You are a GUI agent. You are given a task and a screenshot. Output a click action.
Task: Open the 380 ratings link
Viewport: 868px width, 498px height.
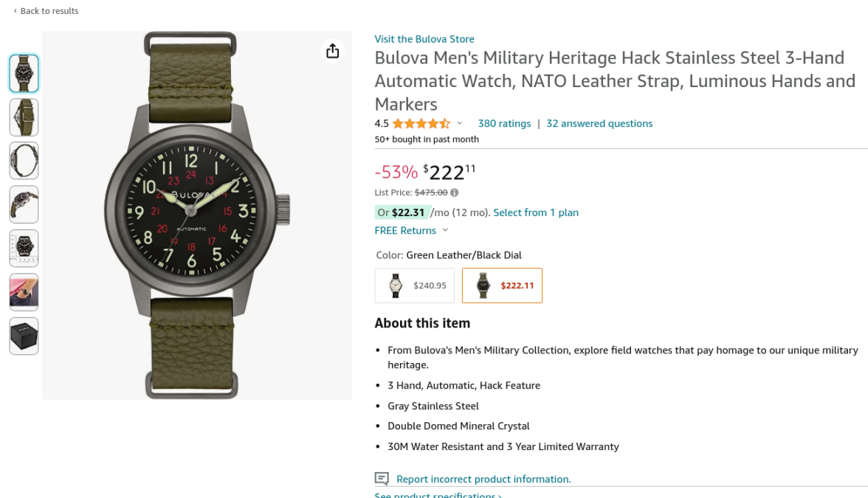tap(504, 123)
